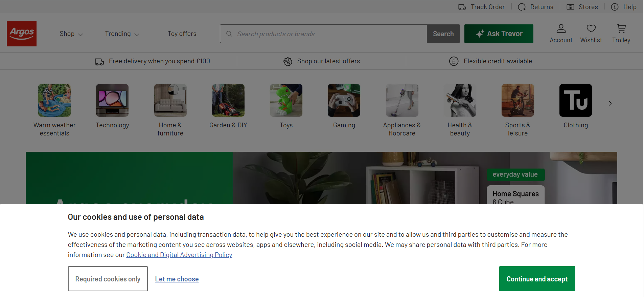644x297 pixels.
Task: Click Free delivery when you spend £100
Action: tap(159, 61)
